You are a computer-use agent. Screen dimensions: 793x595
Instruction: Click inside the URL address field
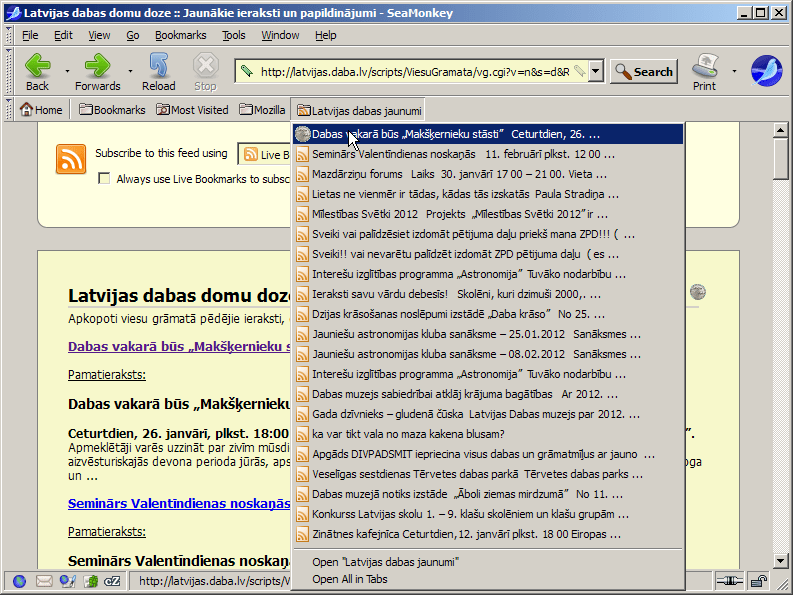click(415, 71)
